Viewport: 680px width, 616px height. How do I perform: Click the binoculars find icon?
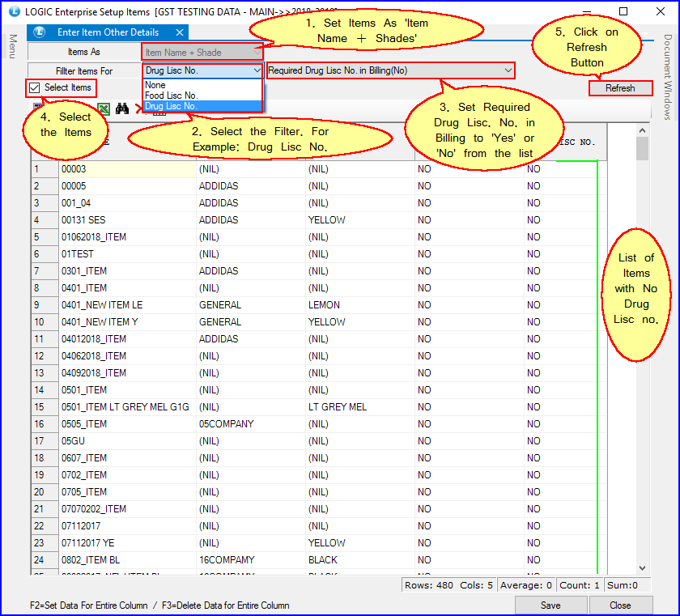click(x=122, y=108)
